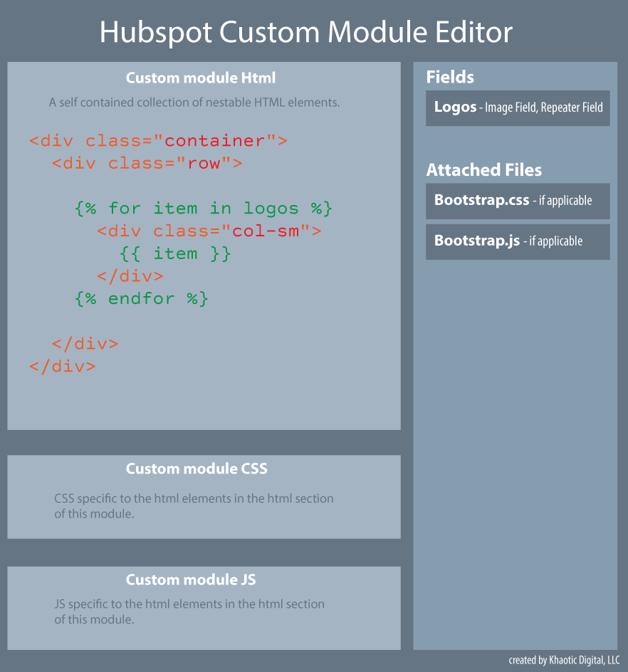Select the container div code line
Viewport: 628px width, 672px height.
pyautogui.click(x=157, y=140)
